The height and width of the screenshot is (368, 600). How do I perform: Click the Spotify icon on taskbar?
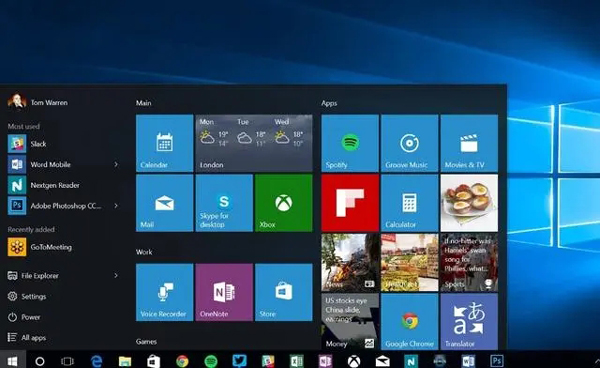pos(211,361)
